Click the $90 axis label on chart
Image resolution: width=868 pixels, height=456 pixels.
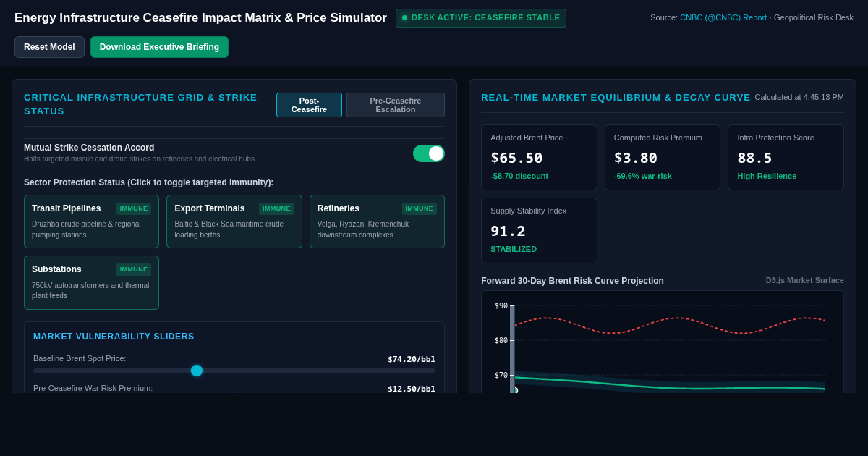501,305
